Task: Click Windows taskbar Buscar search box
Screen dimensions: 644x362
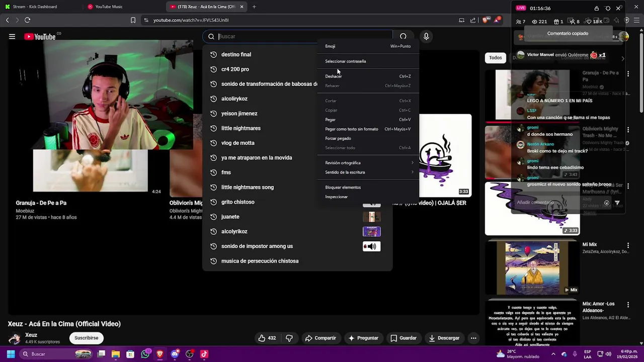Action: pyautogui.click(x=57, y=354)
